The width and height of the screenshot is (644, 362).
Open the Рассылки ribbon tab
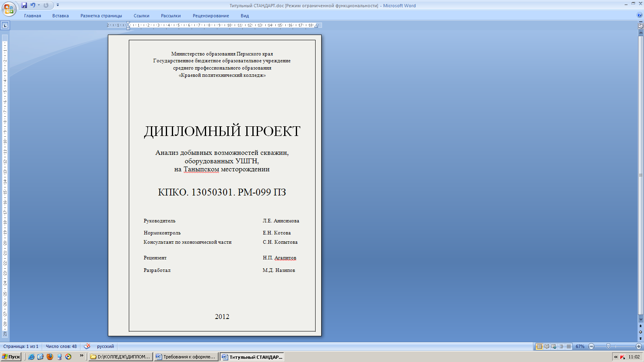[x=171, y=16]
